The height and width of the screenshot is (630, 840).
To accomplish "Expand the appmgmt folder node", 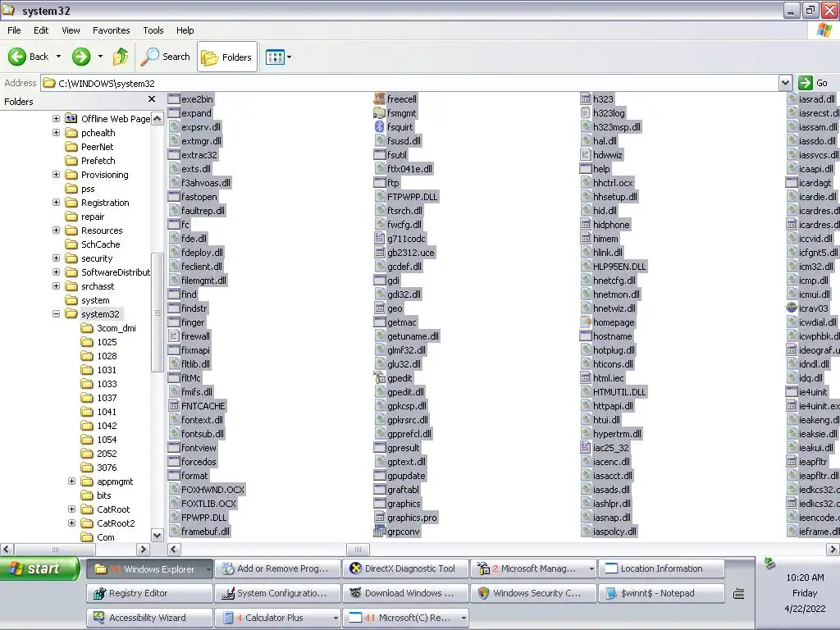I will coord(72,481).
